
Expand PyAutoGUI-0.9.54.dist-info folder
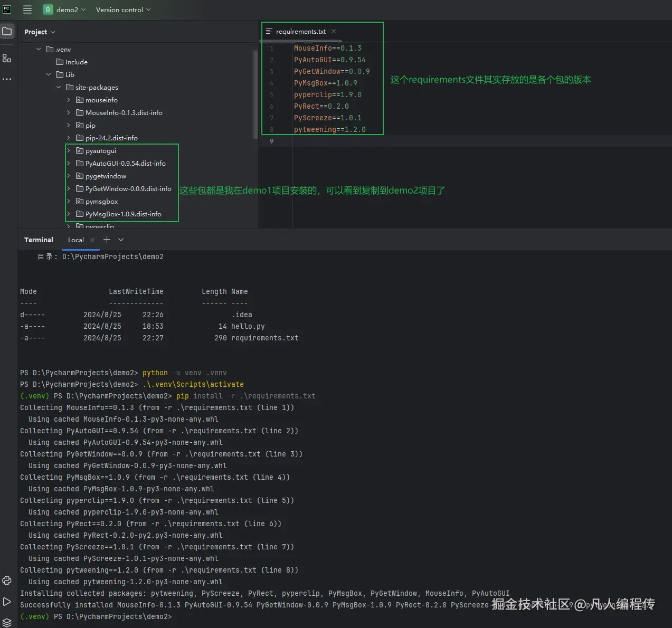click(x=69, y=163)
